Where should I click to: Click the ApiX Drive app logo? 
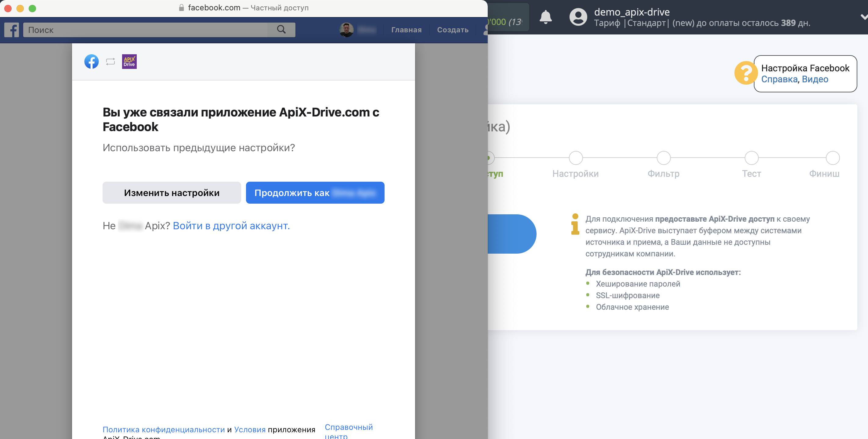tap(129, 62)
